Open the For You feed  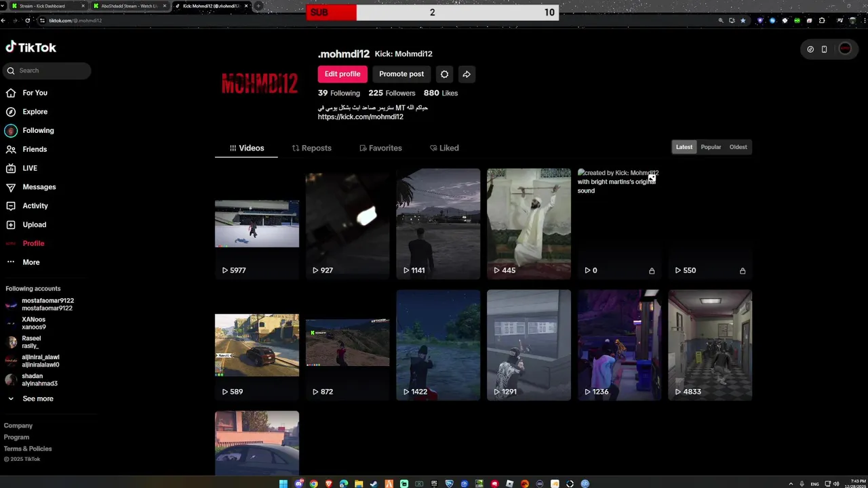(35, 93)
